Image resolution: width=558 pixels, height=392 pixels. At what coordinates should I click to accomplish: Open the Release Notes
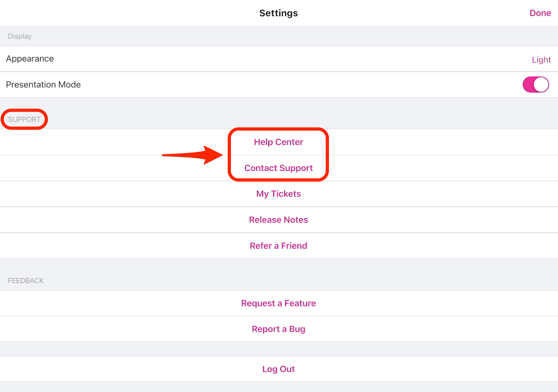pos(279,220)
